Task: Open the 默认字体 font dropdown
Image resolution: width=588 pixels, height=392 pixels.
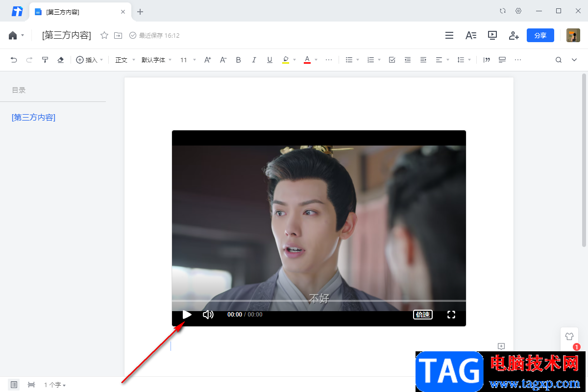Action: click(x=156, y=60)
